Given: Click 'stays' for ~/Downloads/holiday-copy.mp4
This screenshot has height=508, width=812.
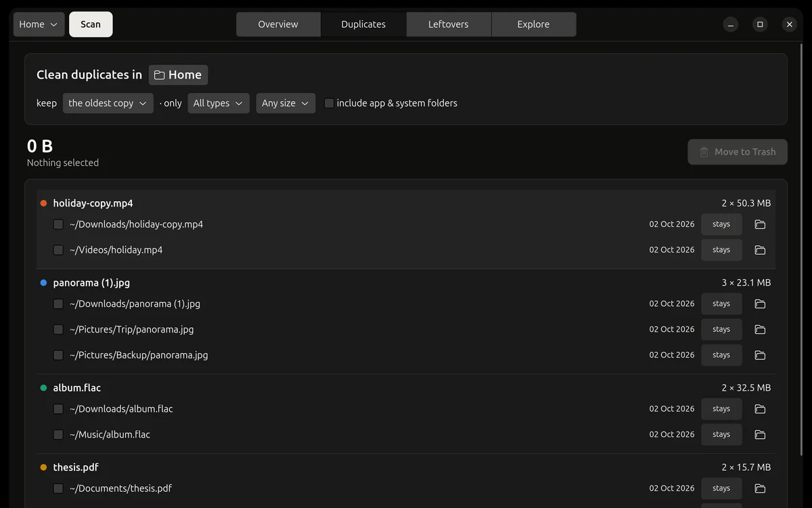Looking at the screenshot, I should 721,224.
